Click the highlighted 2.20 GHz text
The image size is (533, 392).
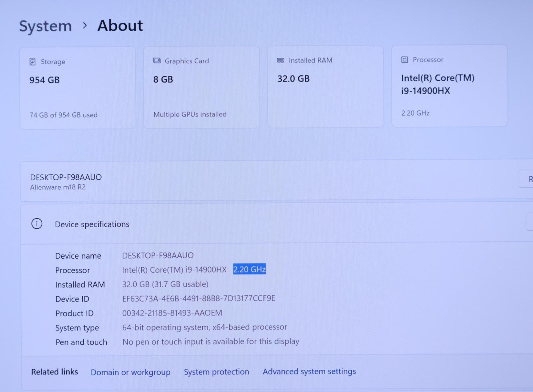[x=249, y=269]
